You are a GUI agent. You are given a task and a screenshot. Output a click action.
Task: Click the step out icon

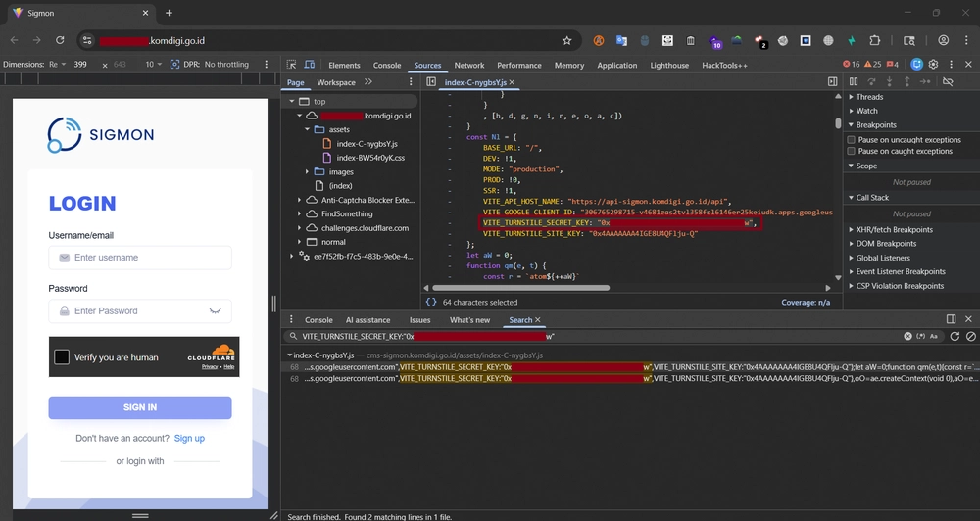click(906, 82)
